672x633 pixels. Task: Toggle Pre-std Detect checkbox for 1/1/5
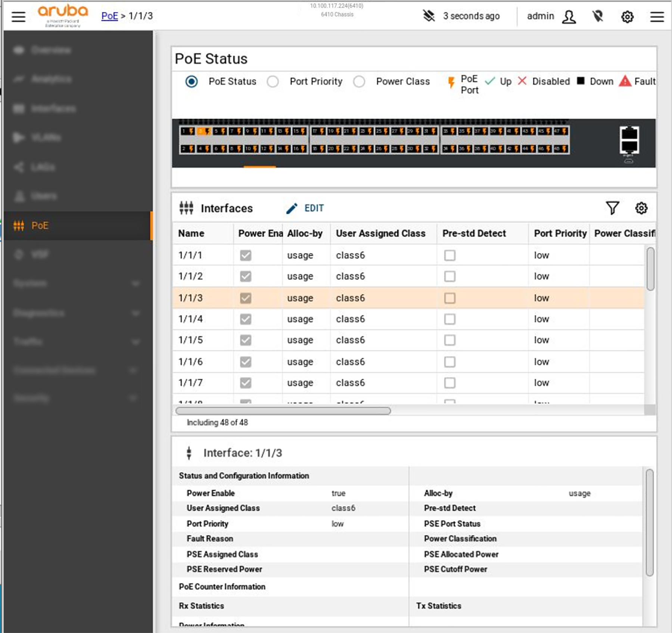pos(450,340)
